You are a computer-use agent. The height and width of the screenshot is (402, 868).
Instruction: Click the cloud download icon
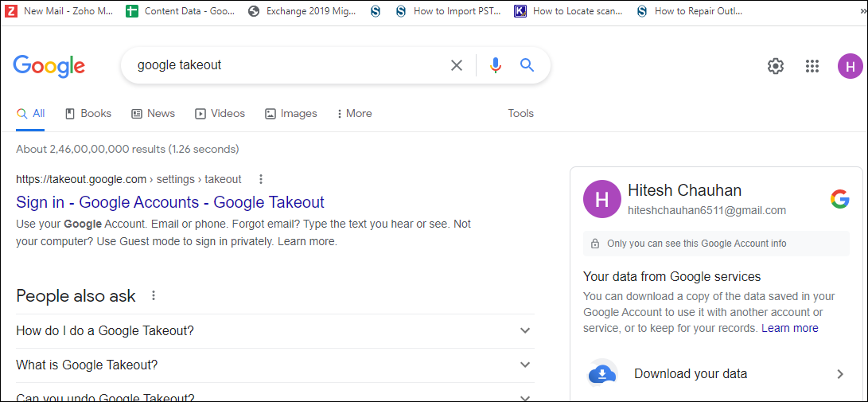point(601,374)
